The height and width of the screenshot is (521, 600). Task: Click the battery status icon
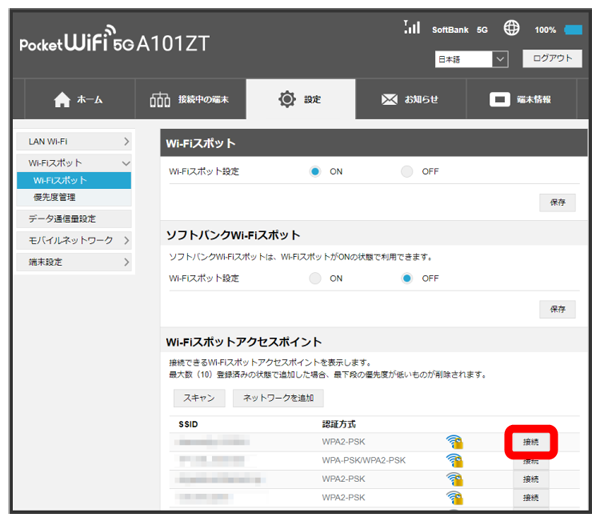pos(574,30)
